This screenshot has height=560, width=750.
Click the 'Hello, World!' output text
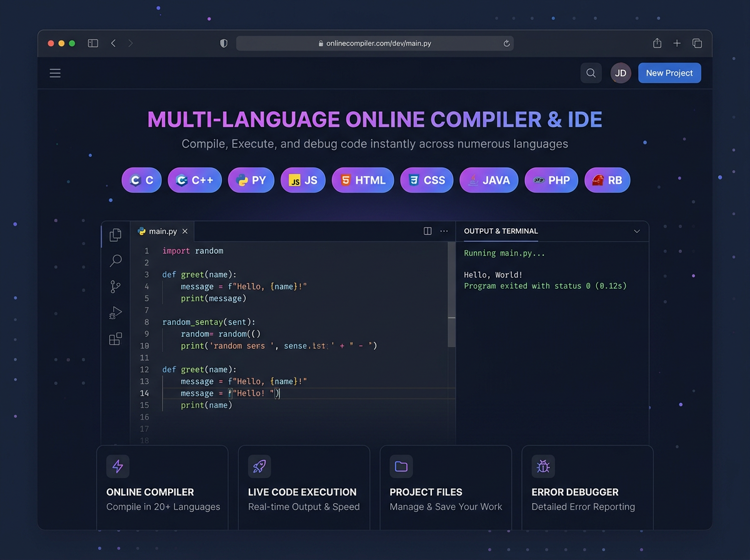click(493, 274)
